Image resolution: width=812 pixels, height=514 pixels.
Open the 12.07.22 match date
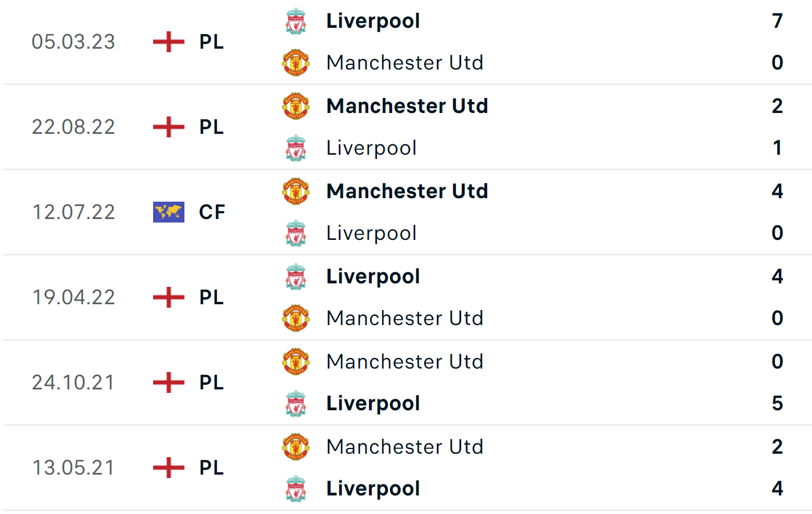tap(74, 212)
